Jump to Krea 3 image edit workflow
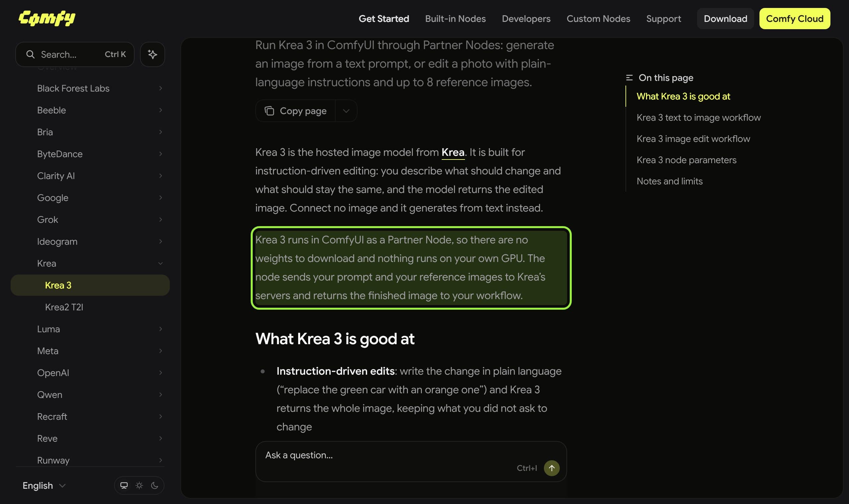The width and height of the screenshot is (849, 504). click(x=693, y=139)
